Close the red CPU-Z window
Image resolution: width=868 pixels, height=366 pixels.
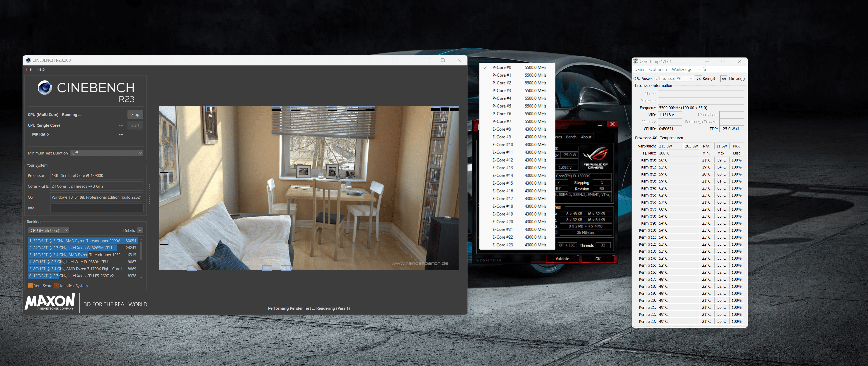coord(612,124)
